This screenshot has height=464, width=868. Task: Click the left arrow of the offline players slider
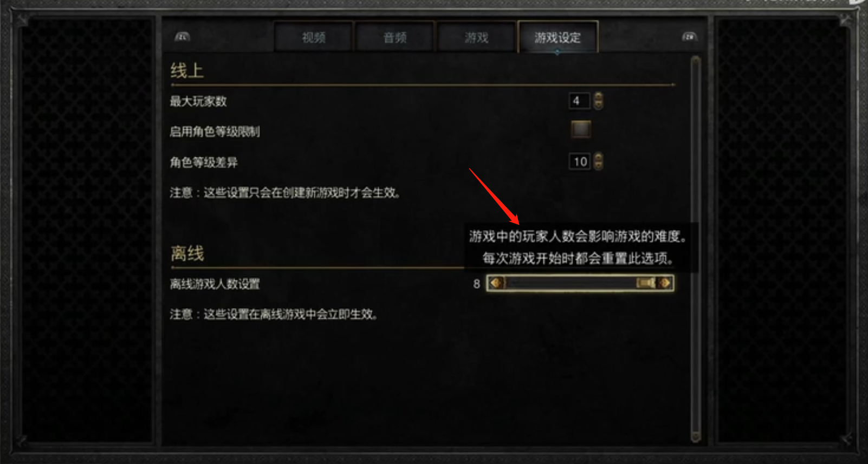496,283
